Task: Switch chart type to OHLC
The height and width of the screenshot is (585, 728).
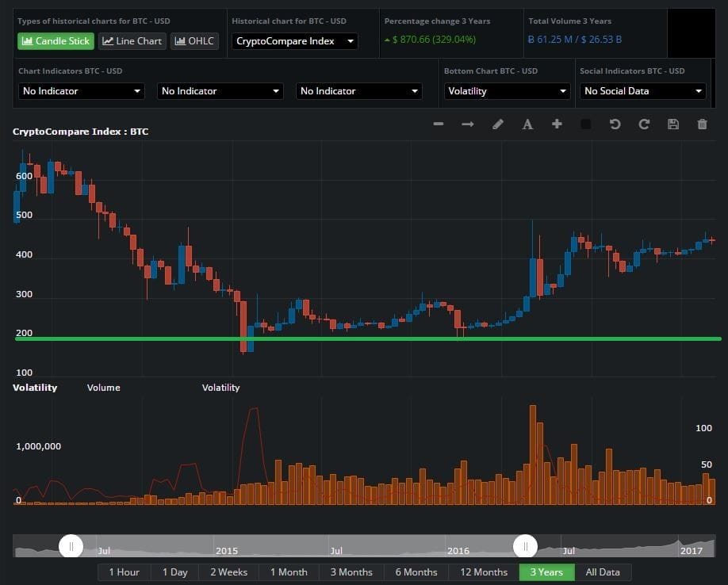Action: coord(194,40)
